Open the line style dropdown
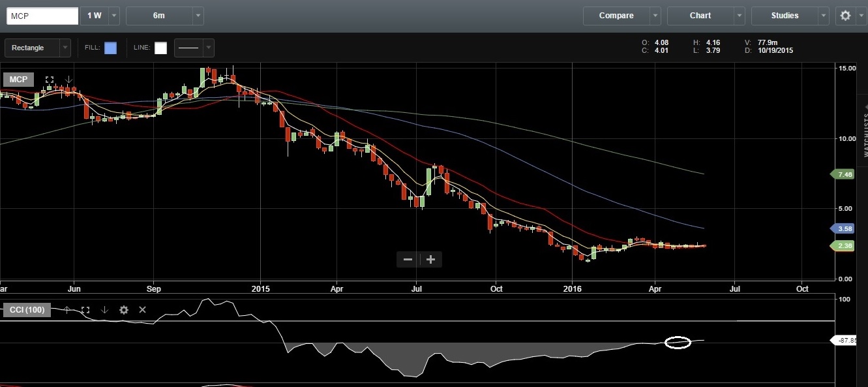The image size is (868, 387). pyautogui.click(x=208, y=48)
